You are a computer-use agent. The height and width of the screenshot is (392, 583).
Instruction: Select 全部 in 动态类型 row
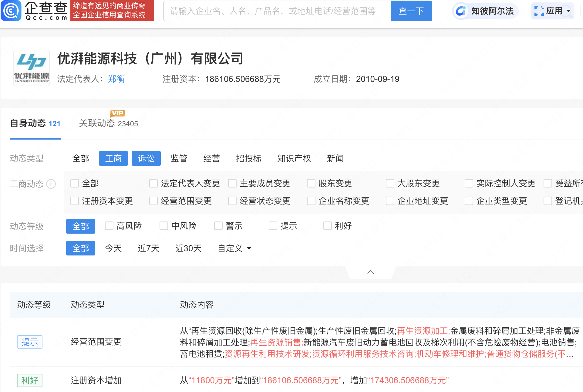[81, 158]
